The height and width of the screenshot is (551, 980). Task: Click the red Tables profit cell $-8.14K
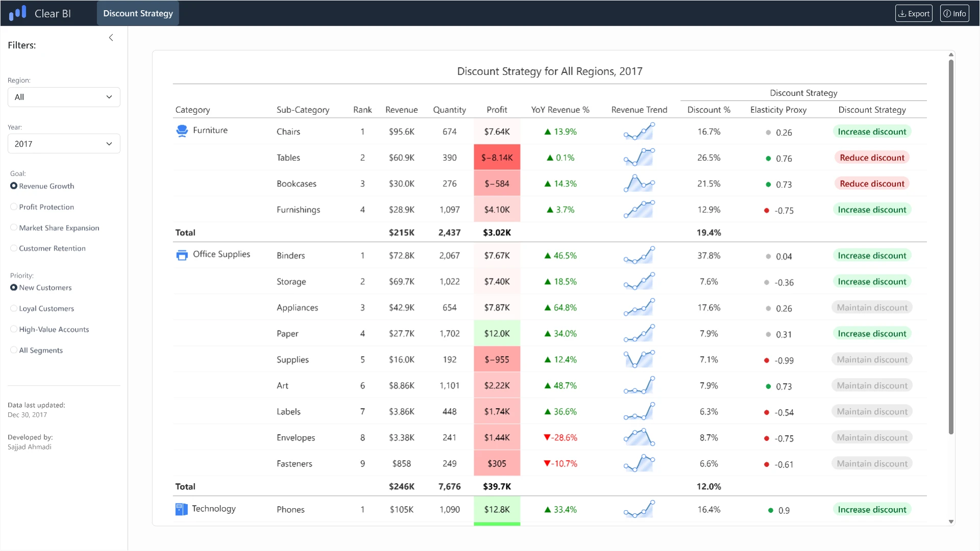[x=497, y=158]
